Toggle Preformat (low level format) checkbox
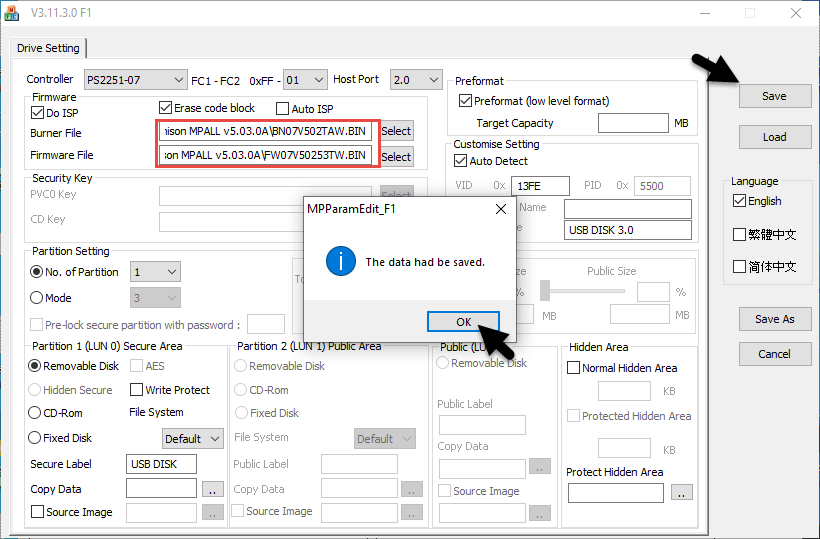This screenshot has width=820, height=539. pyautogui.click(x=465, y=100)
